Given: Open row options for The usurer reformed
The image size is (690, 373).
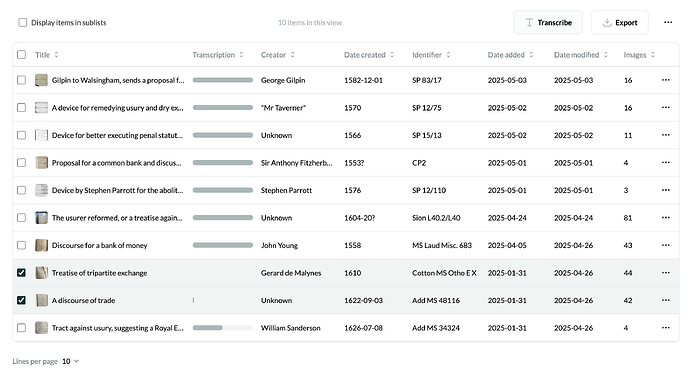Looking at the screenshot, I should 665,218.
